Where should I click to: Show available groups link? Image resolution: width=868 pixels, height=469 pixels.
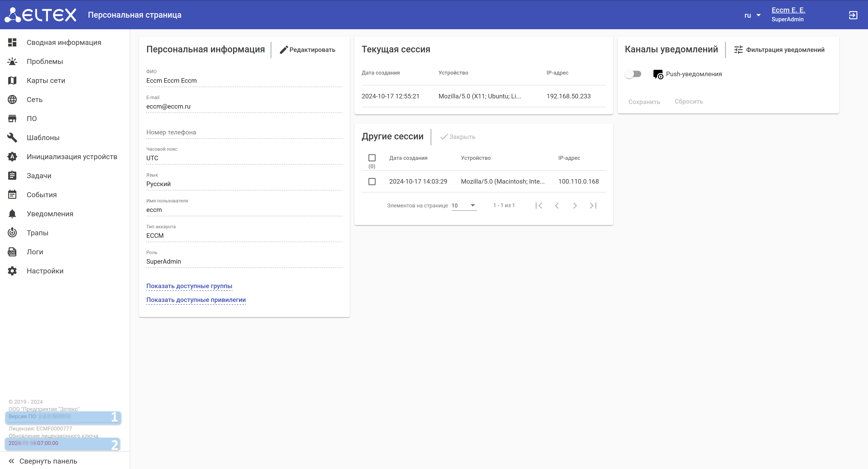189,286
